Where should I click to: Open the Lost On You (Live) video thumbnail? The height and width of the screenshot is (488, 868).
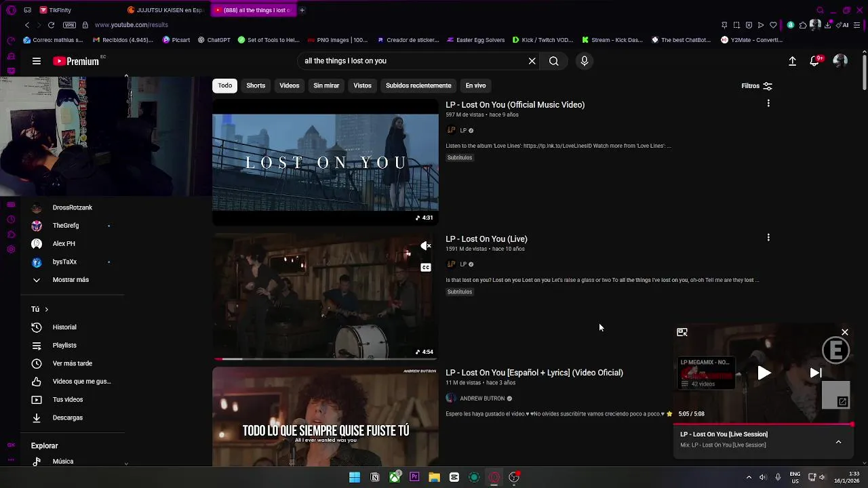point(325,296)
